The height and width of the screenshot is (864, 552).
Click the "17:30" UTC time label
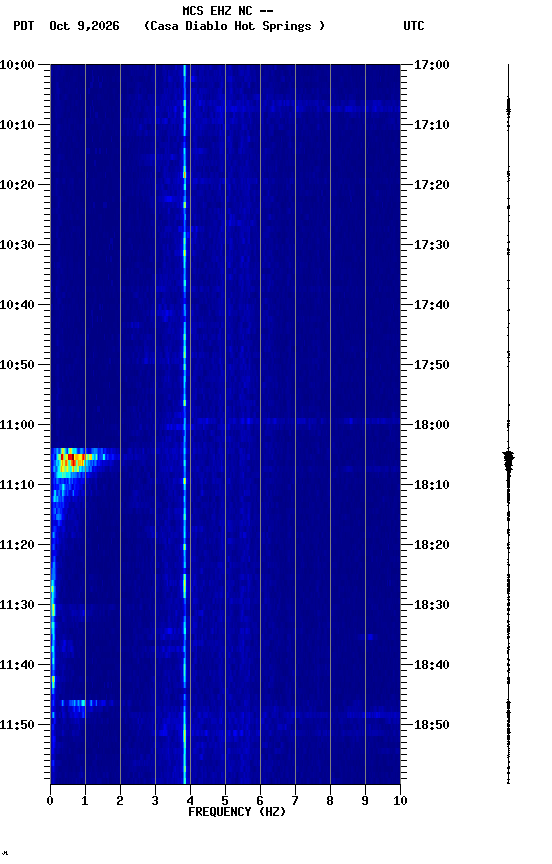coord(431,245)
